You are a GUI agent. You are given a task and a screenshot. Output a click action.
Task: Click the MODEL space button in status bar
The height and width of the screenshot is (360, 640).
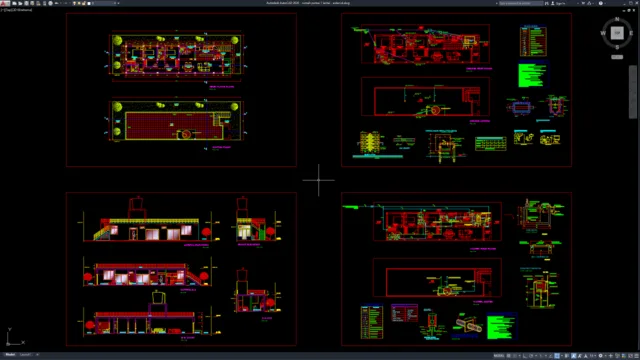pos(499,356)
